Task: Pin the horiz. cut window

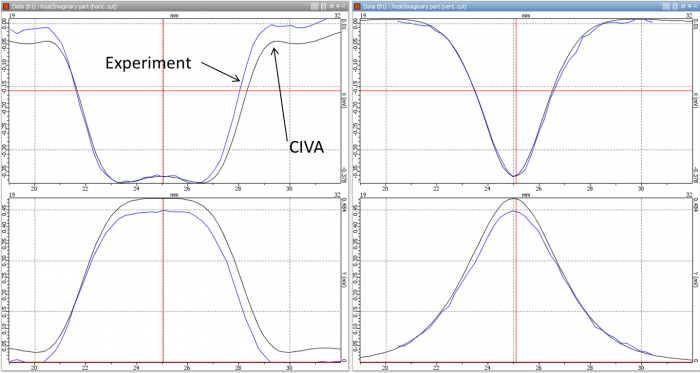Action: tap(338, 6)
